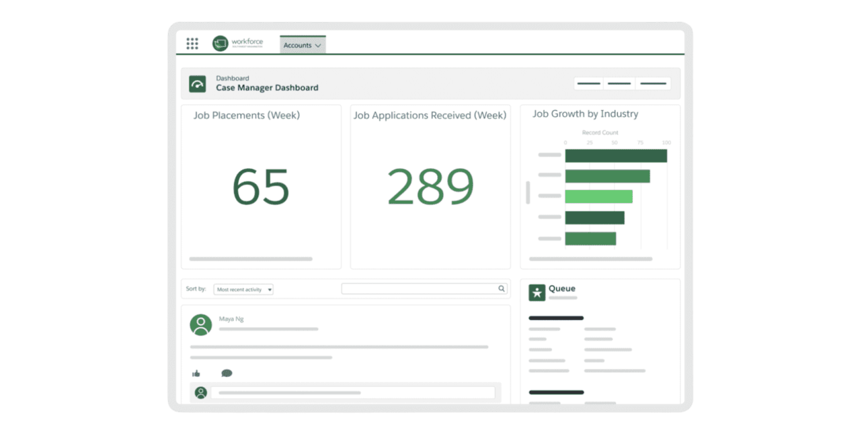Click Maya Ng's avatar icon
868x430 pixels.
pos(200,325)
